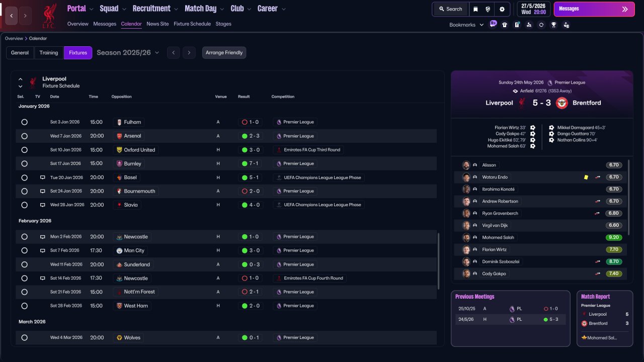644x362 pixels.
Task: Select the Burnley fixture radio button
Action: click(24, 163)
